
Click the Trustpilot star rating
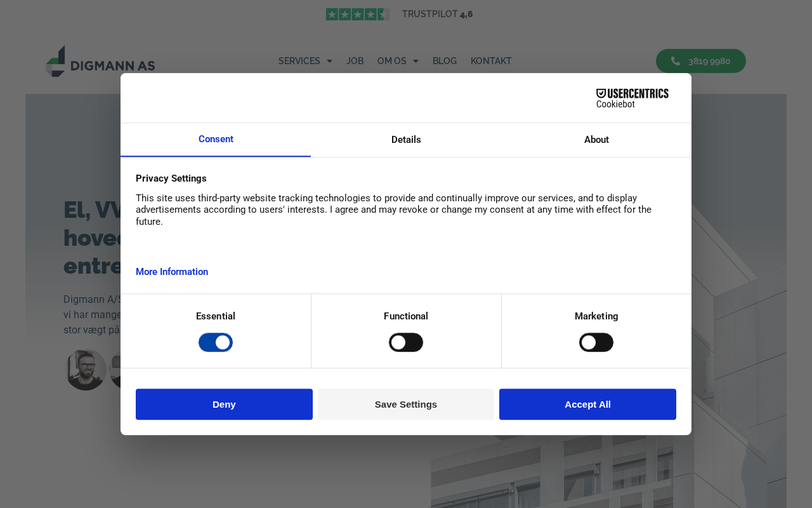tap(358, 14)
